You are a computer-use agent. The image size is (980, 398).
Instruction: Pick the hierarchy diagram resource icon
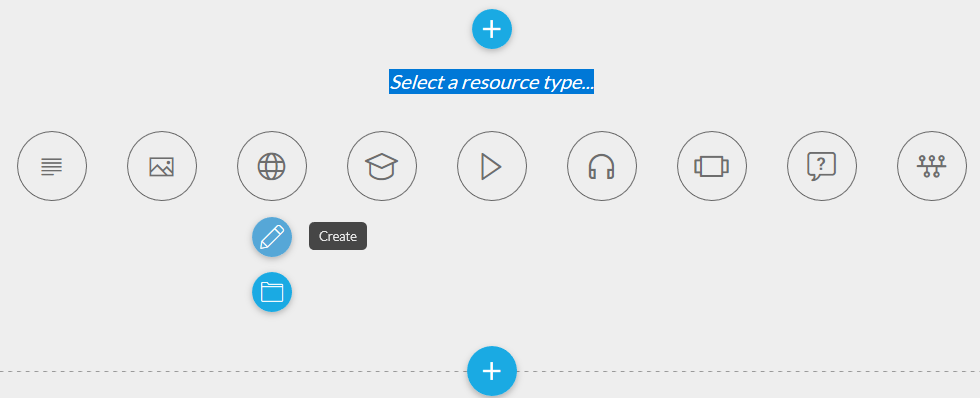click(x=932, y=166)
